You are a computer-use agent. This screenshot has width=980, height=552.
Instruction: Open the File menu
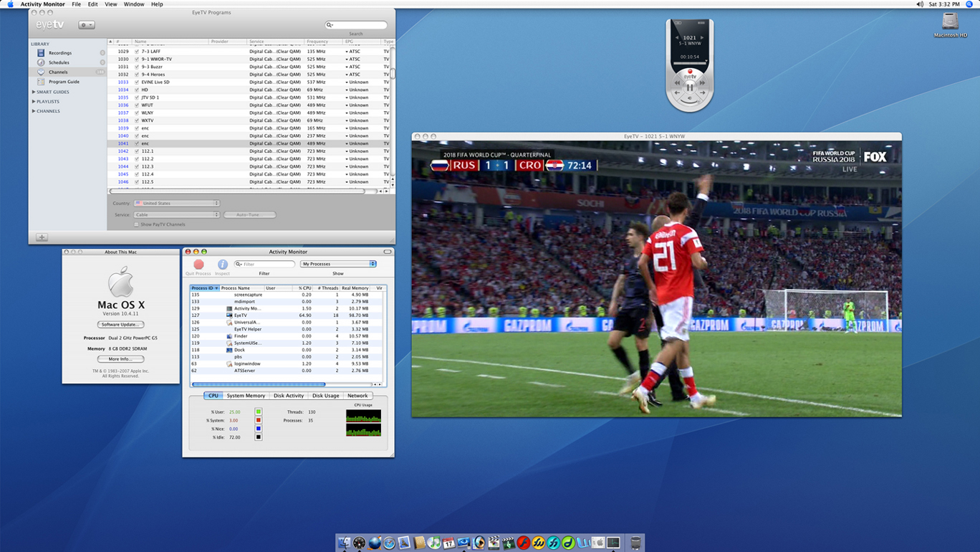(x=76, y=4)
